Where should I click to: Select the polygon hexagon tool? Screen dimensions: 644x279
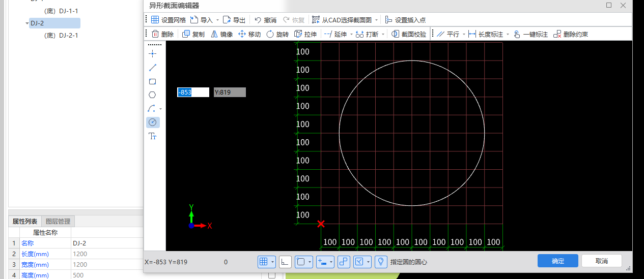pos(152,95)
